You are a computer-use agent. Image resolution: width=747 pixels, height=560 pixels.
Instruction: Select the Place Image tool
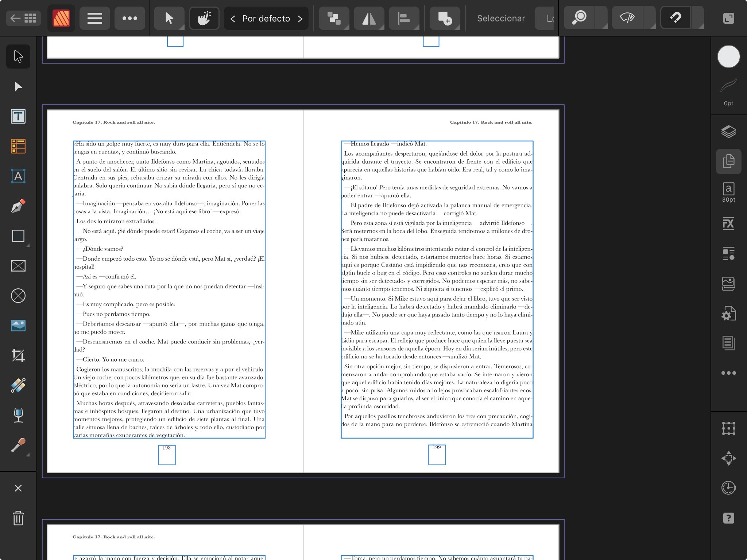click(18, 326)
